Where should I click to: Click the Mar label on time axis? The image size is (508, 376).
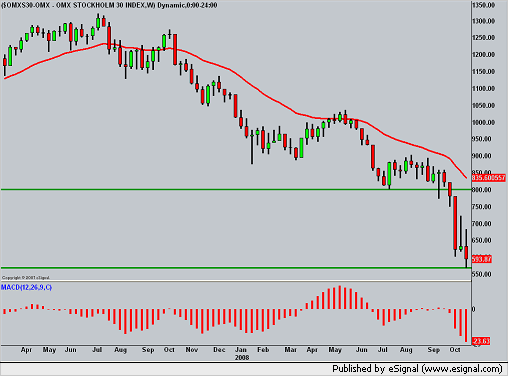[x=290, y=350]
